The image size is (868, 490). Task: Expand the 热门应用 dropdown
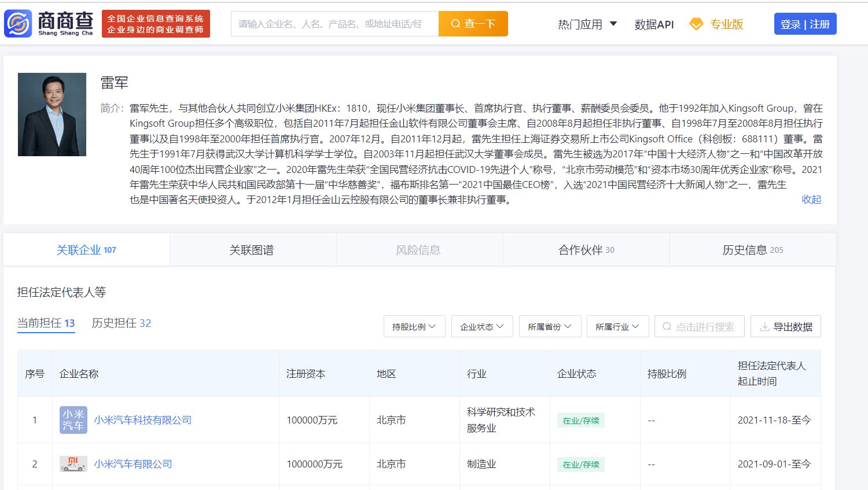587,24
